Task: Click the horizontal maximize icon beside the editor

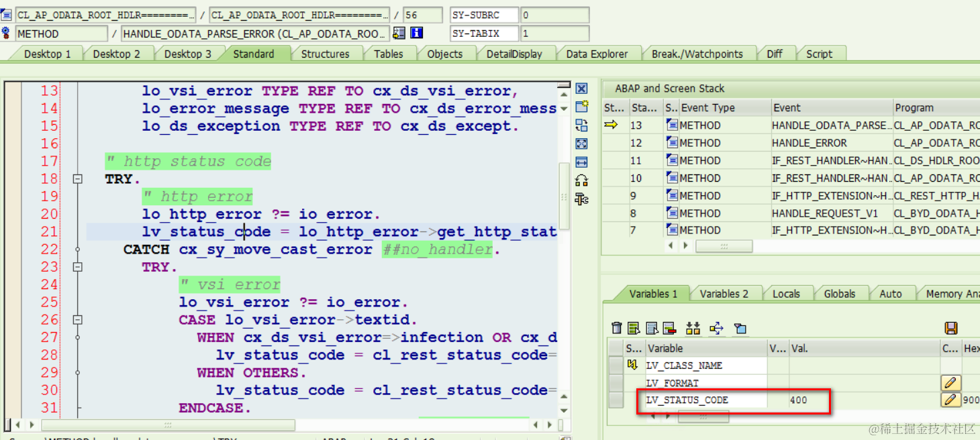Action: [x=581, y=162]
